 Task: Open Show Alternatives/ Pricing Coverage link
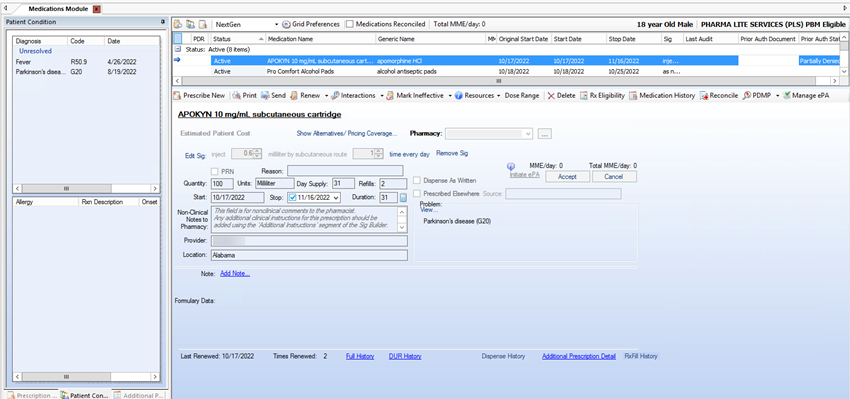pos(347,133)
